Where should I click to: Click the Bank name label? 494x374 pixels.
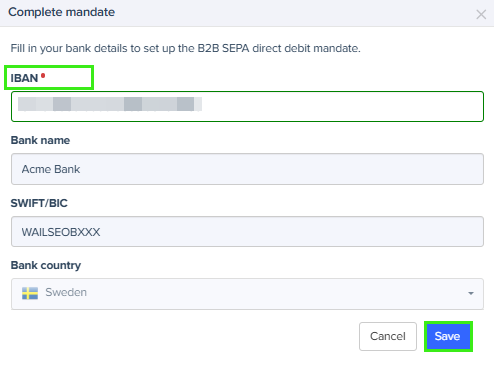[x=40, y=140]
